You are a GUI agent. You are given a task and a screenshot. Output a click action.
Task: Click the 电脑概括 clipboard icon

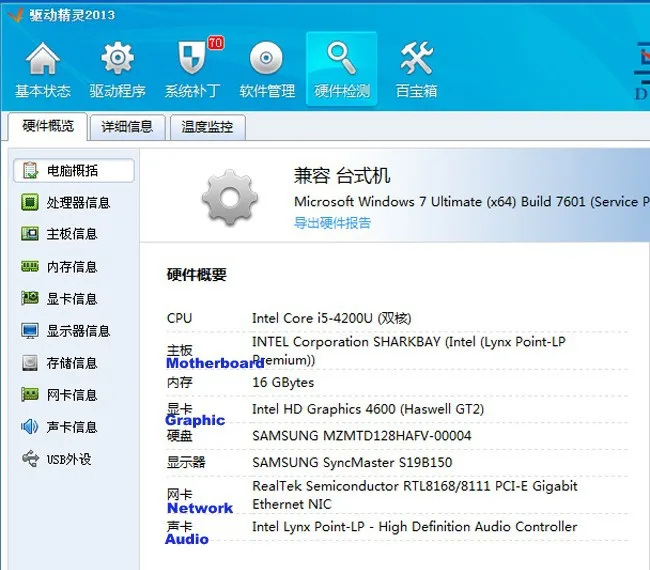[x=30, y=170]
